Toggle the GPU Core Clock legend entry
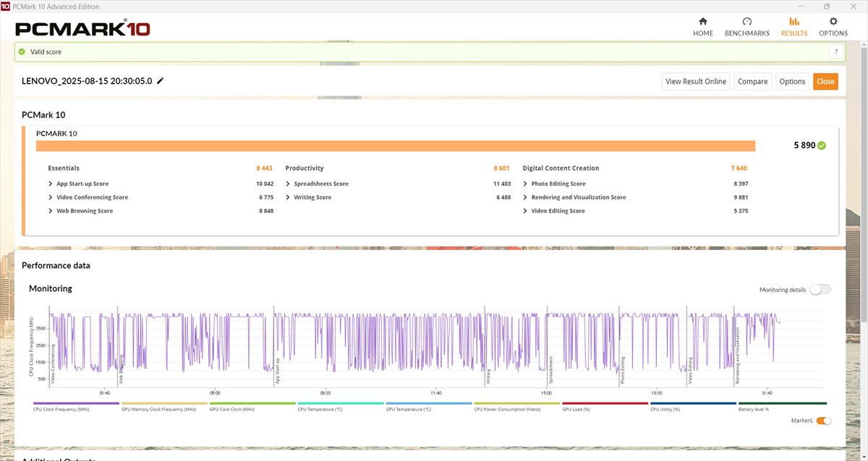The height and width of the screenshot is (461, 868). click(253, 407)
